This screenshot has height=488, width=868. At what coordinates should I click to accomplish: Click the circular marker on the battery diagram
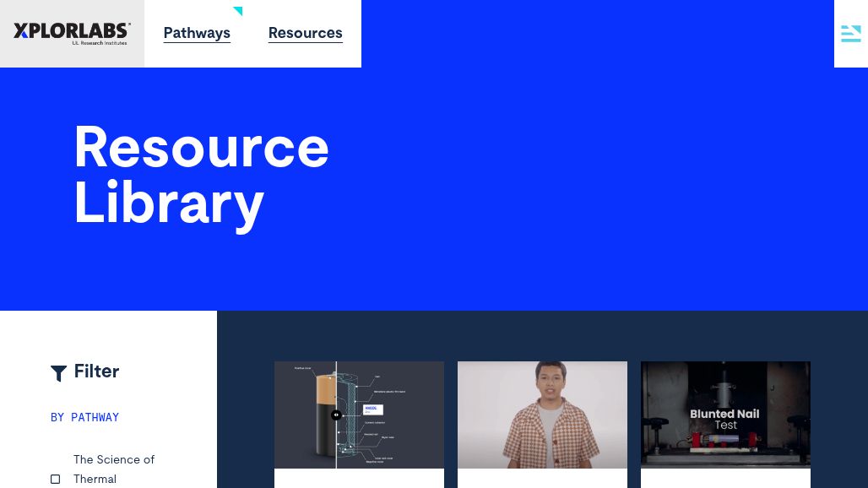pyautogui.click(x=336, y=415)
